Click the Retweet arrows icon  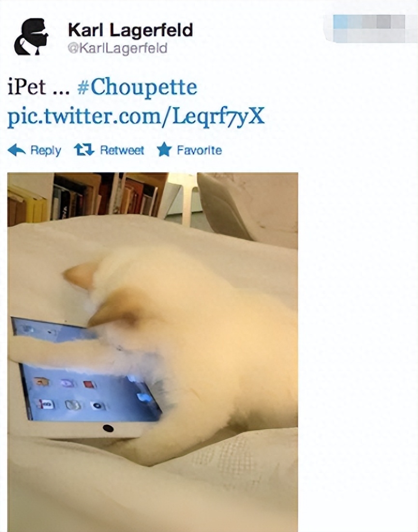[84, 150]
